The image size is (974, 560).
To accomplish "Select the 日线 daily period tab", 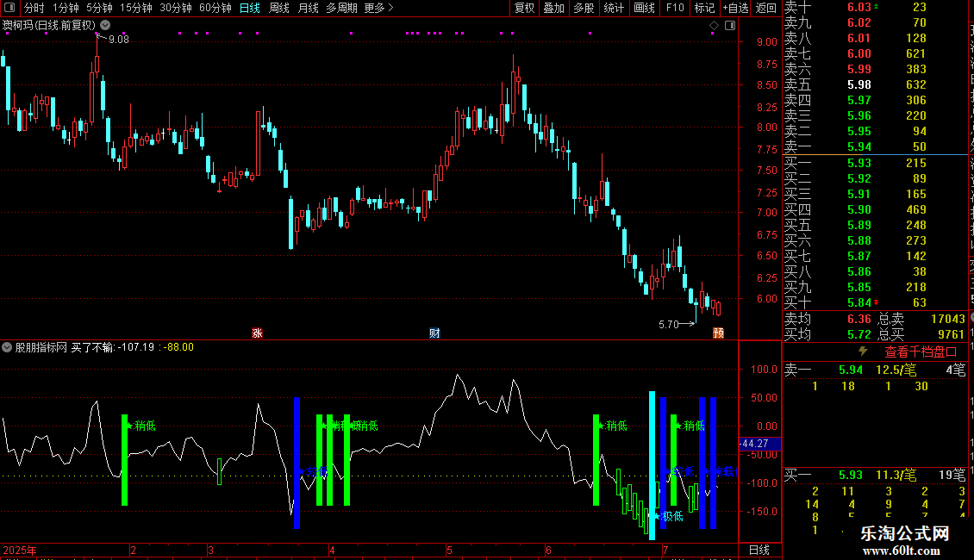I will tap(250, 8).
